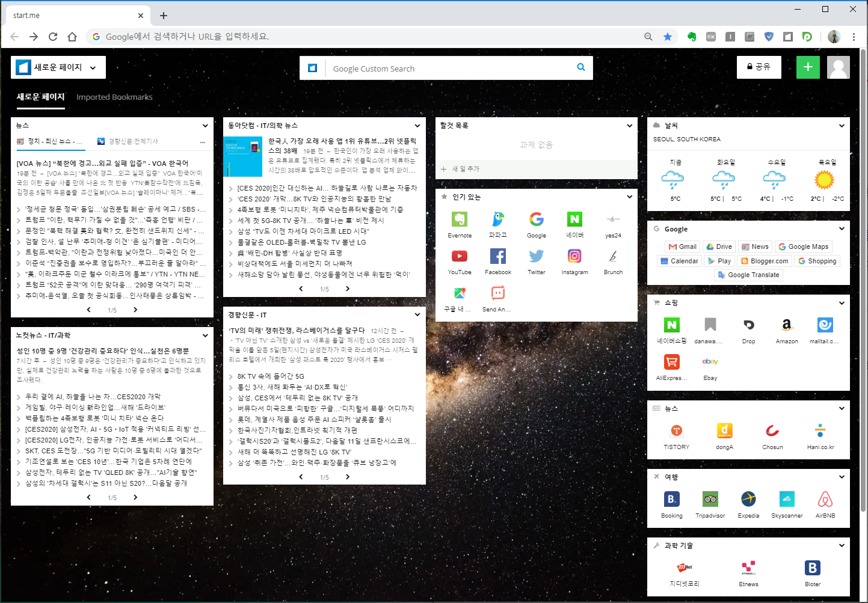Image resolution: width=868 pixels, height=603 pixels.
Task: Open the Hani.co.kr news icon
Action: click(x=820, y=430)
